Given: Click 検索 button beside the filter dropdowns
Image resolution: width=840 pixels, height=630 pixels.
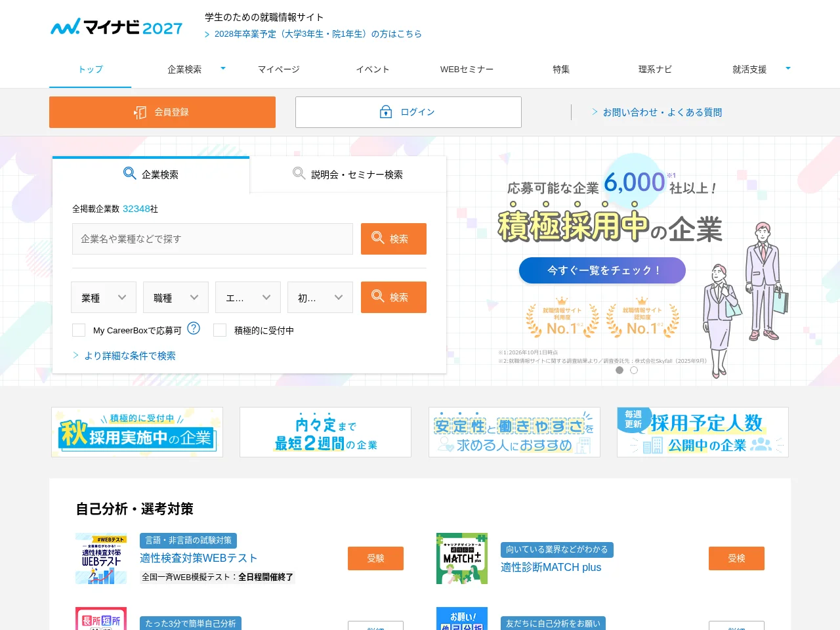Looking at the screenshot, I should [394, 297].
